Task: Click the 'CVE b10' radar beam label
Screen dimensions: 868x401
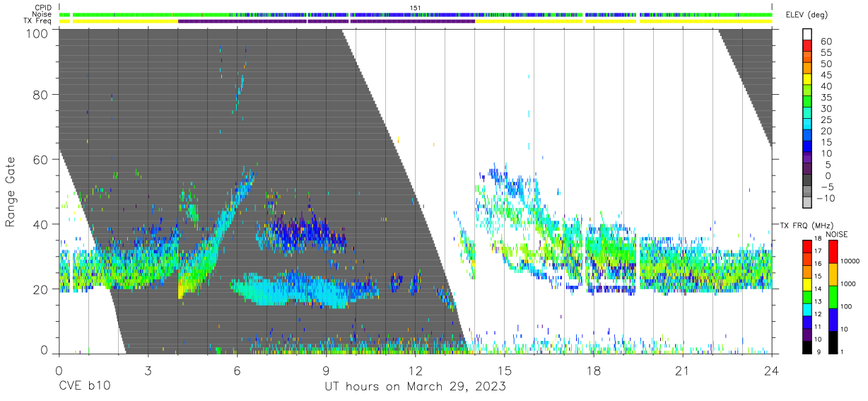Action: [84, 387]
